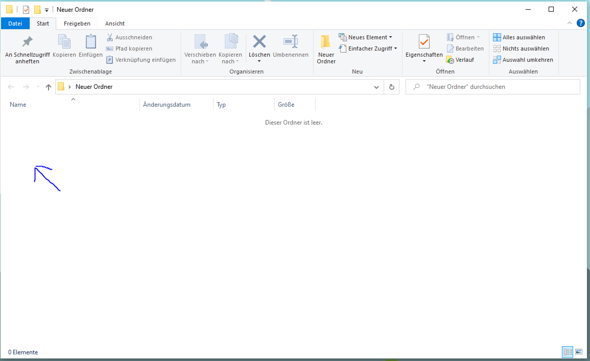Screen dimensions: 590x361
Task: Go up one folder level
Action: pyautogui.click(x=48, y=87)
